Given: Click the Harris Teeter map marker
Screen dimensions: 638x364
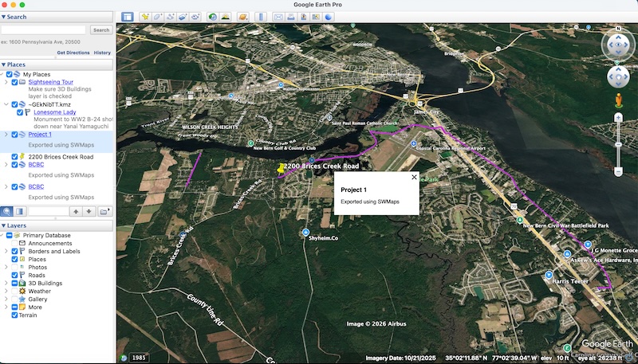Looking at the screenshot, I should coord(549,275).
